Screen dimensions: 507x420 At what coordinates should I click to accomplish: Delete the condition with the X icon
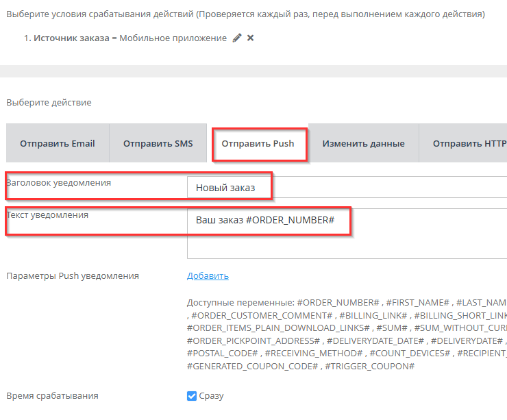pos(250,38)
